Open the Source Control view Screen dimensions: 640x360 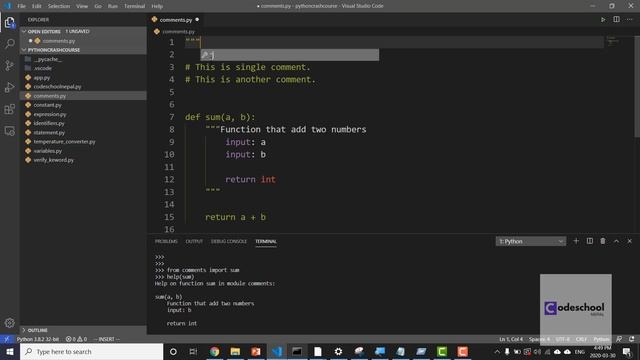(10, 65)
